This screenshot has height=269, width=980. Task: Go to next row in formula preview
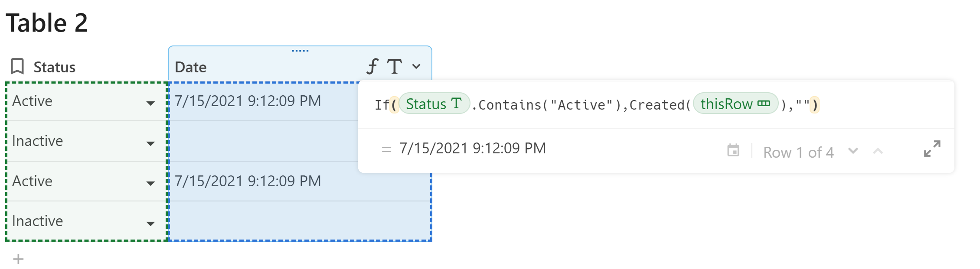pyautogui.click(x=853, y=151)
